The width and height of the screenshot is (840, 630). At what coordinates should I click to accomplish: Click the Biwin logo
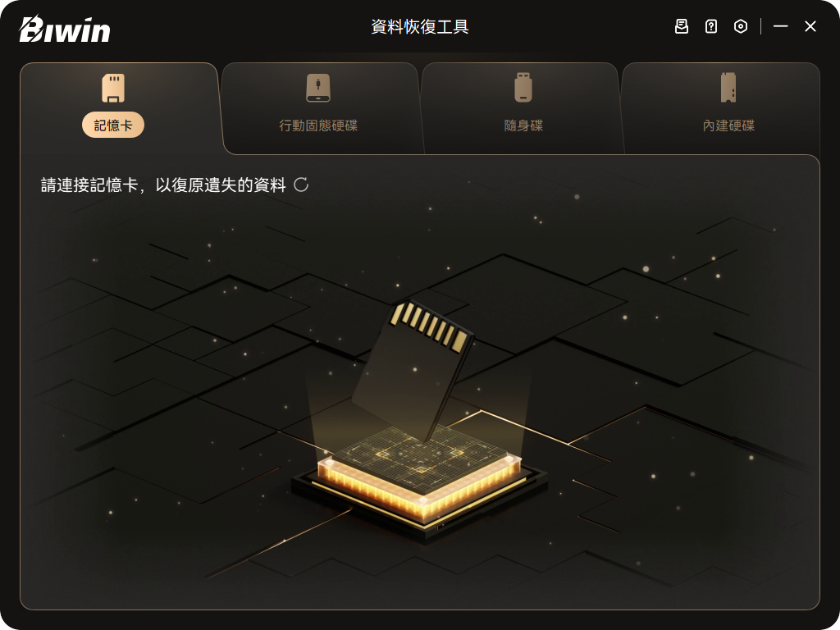64,29
